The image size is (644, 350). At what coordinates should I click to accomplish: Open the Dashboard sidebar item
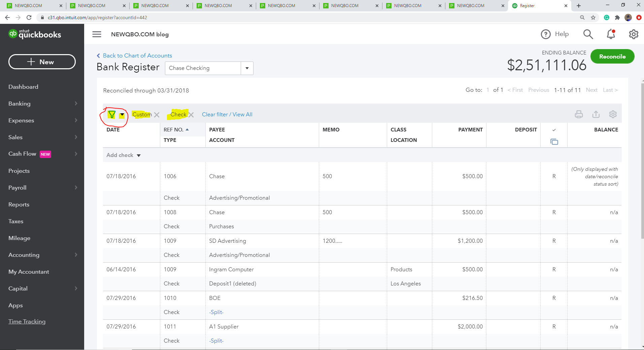pos(23,87)
